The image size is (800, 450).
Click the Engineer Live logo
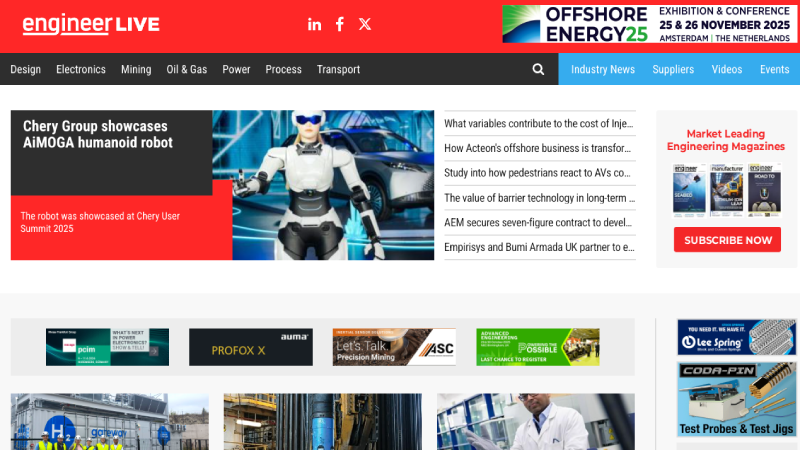pos(90,24)
